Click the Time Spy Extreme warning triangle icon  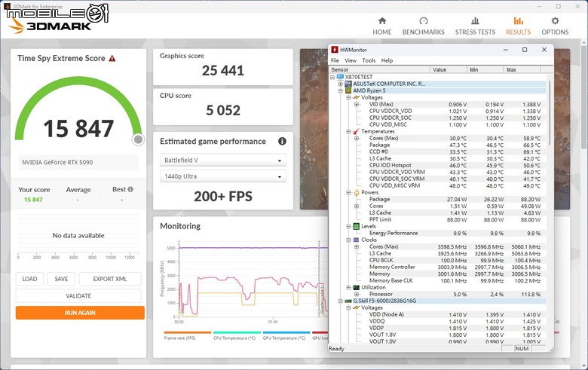click(x=112, y=59)
